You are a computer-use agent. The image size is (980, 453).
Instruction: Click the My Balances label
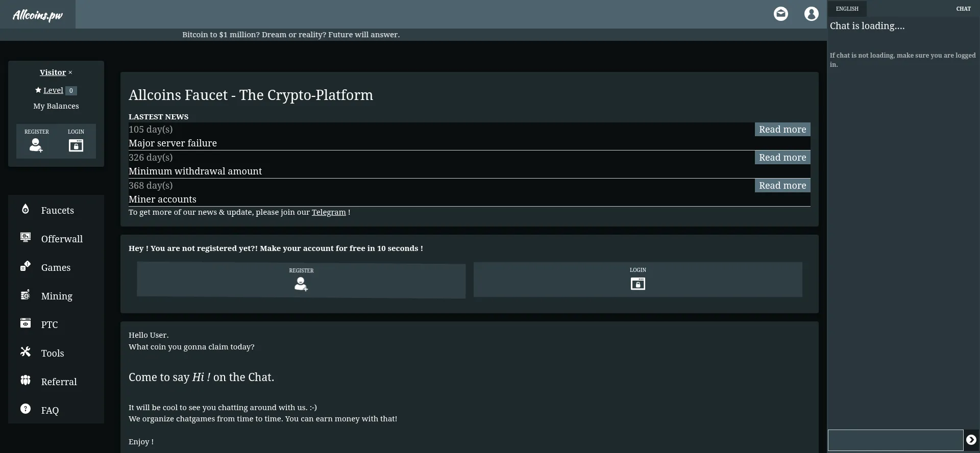click(56, 106)
